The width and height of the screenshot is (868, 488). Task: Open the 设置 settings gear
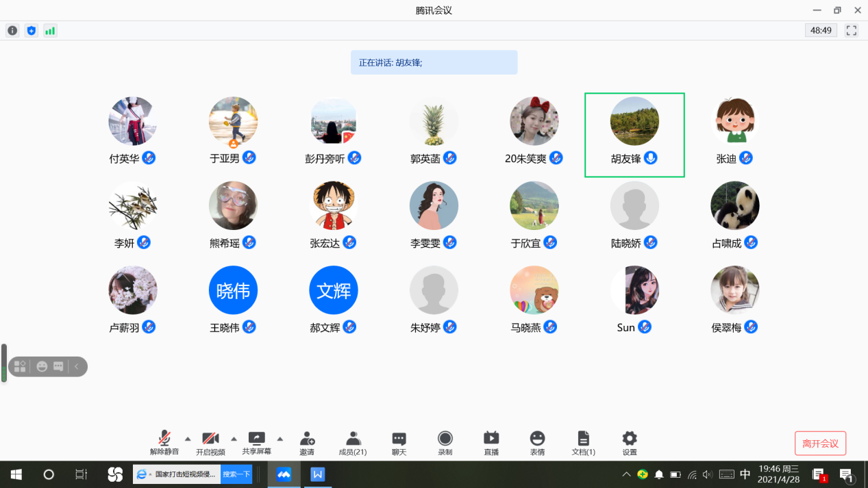[629, 443]
